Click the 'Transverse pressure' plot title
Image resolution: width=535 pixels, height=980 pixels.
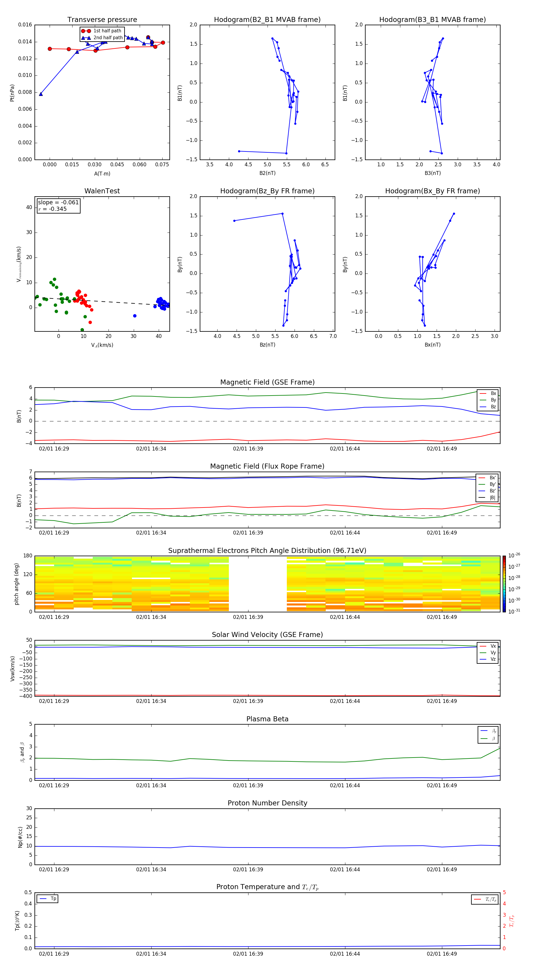pyautogui.click(x=102, y=20)
